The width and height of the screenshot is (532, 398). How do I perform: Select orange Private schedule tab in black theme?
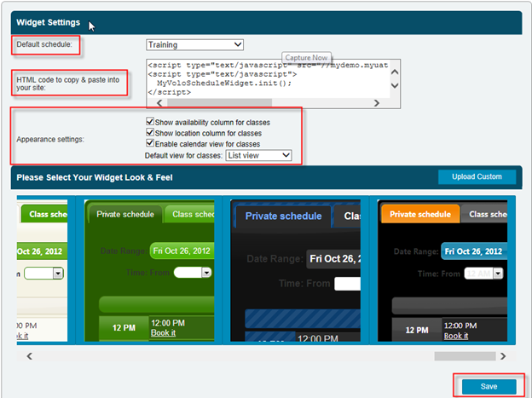click(x=419, y=215)
